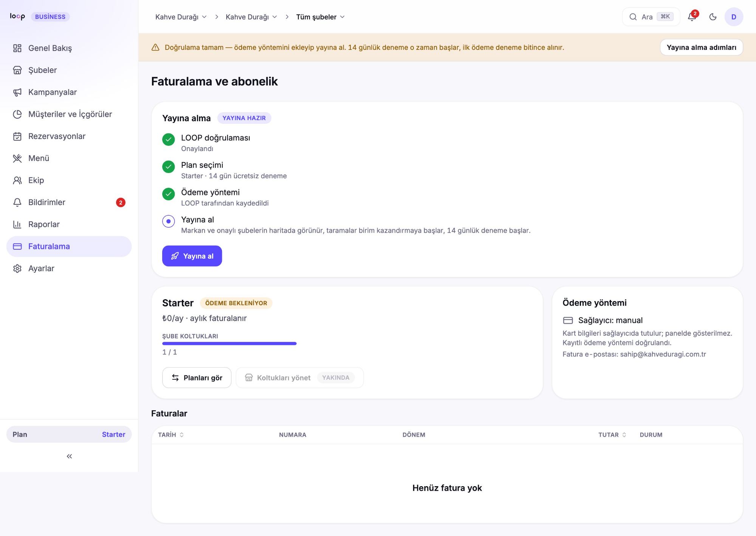Select the Yayına al radio step indicator
The image size is (756, 536).
coord(169,221)
